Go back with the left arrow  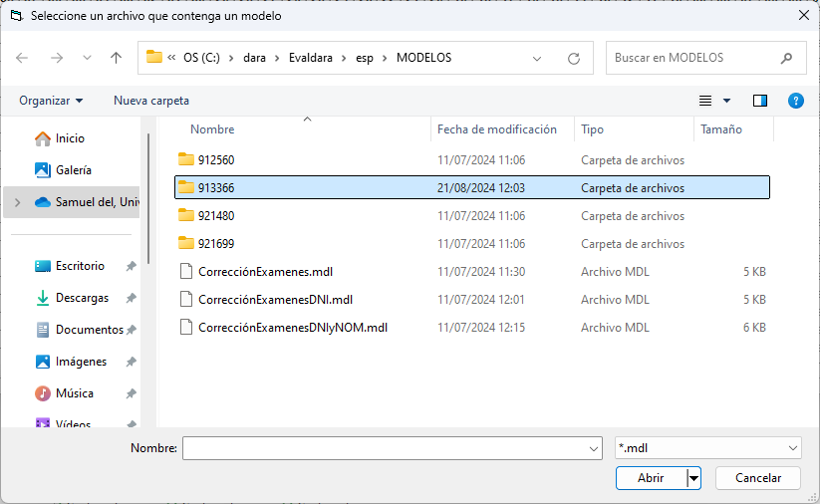click(22, 58)
